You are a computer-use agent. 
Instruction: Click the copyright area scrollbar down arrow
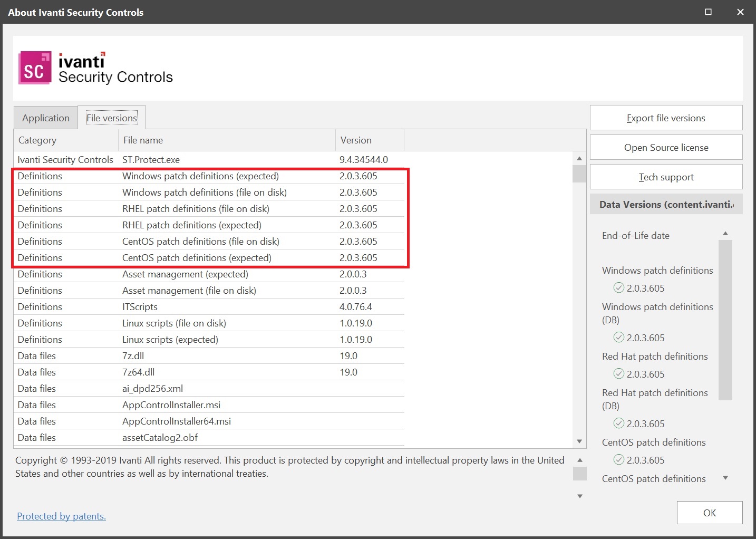click(579, 496)
